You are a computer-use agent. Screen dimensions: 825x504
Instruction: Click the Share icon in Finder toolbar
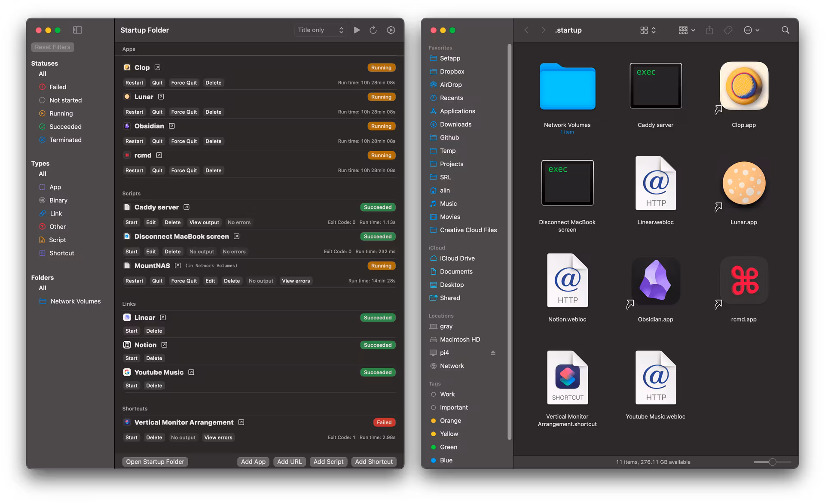[709, 30]
